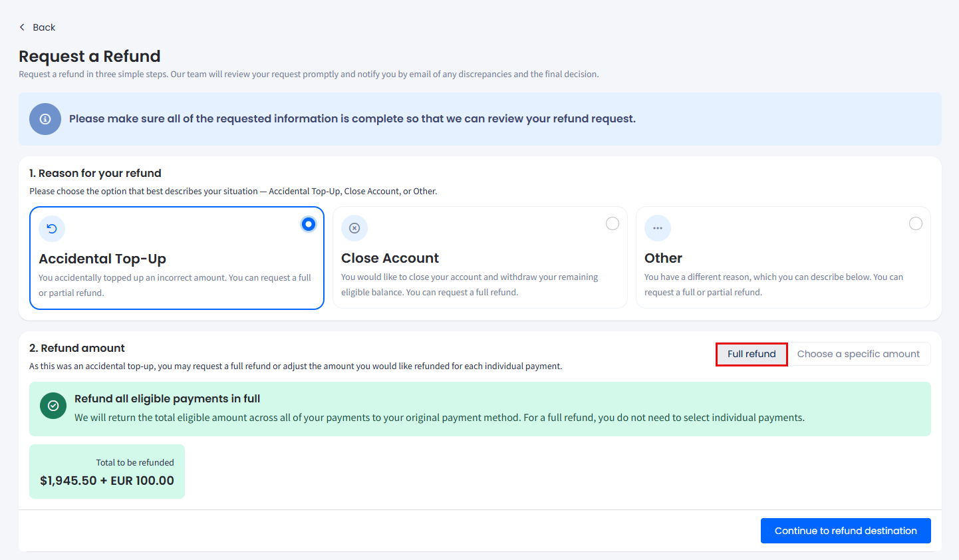The height and width of the screenshot is (560, 959).
Task: Click the banner message about requested information
Action: tap(352, 119)
